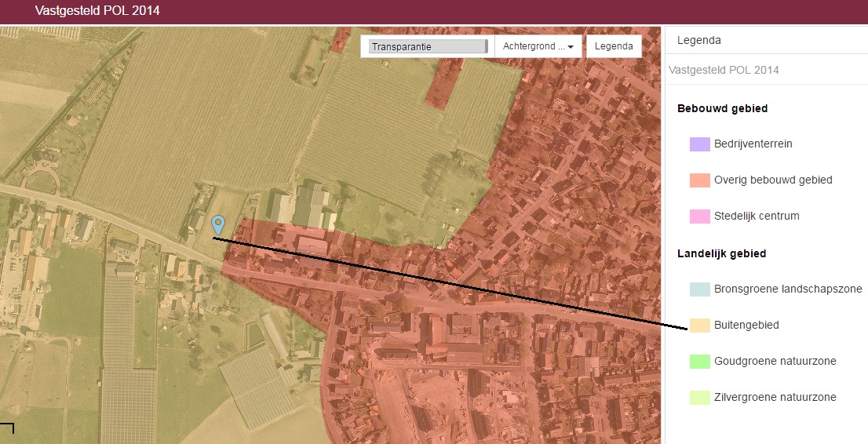The width and height of the screenshot is (868, 444).
Task: Click the Bedrijventerrein legend label text
Action: coord(753,144)
